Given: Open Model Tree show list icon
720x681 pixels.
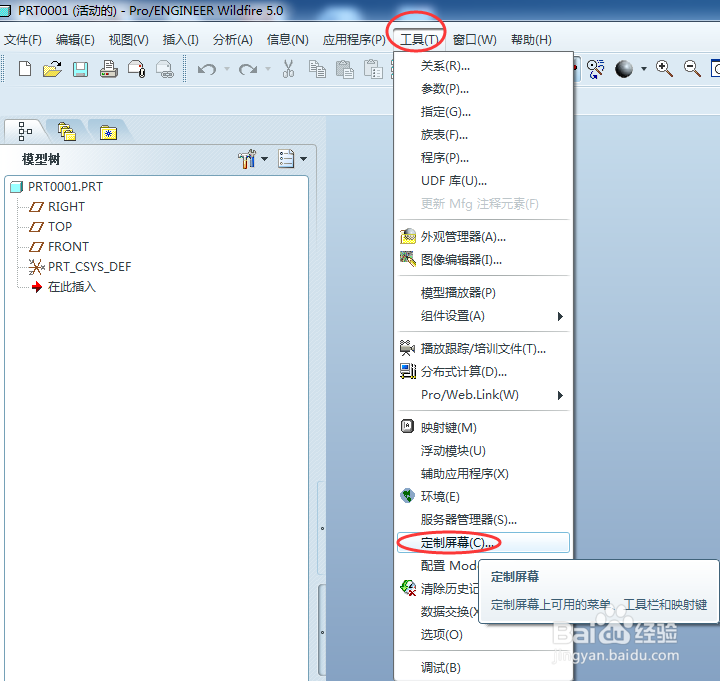Looking at the screenshot, I should (x=286, y=159).
